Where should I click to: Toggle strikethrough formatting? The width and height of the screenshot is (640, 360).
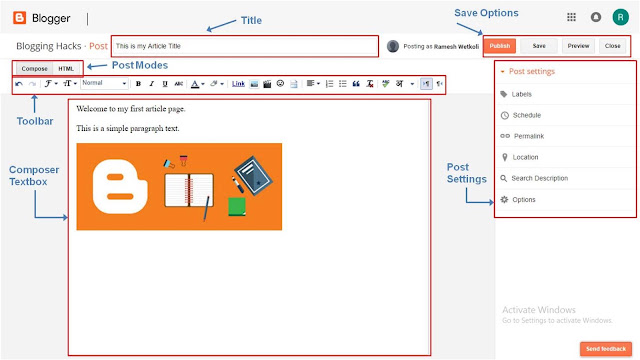178,84
